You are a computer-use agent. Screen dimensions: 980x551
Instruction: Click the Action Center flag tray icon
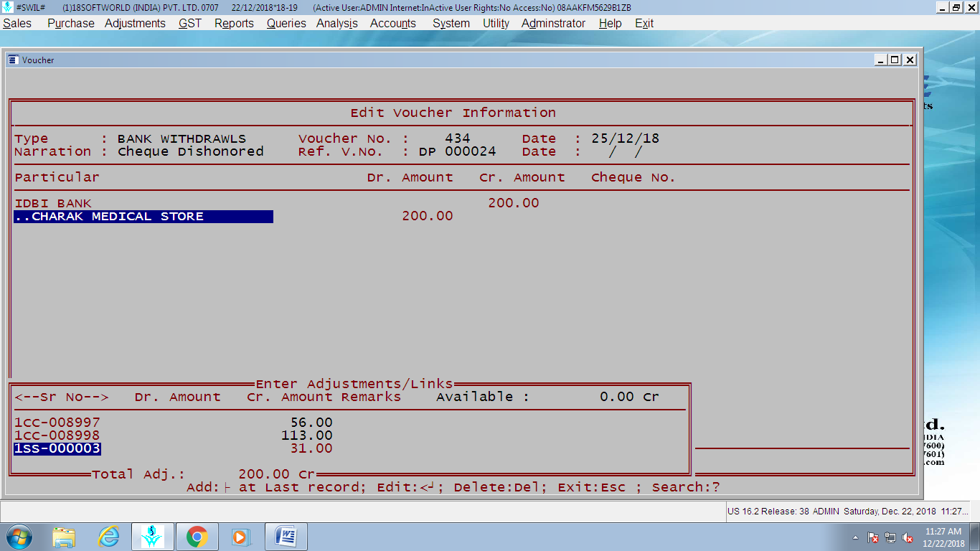pos(873,537)
